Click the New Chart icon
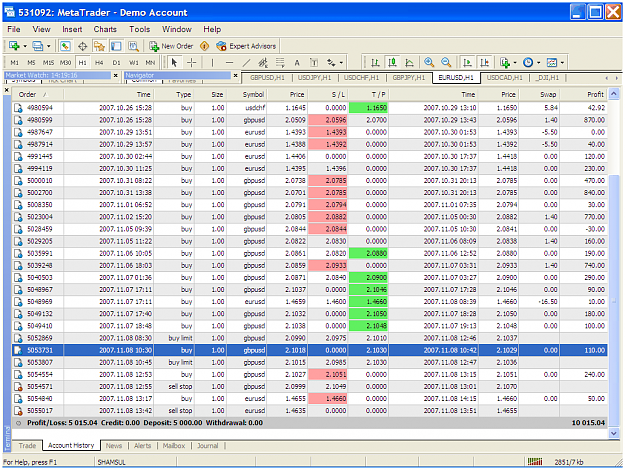 14,46
